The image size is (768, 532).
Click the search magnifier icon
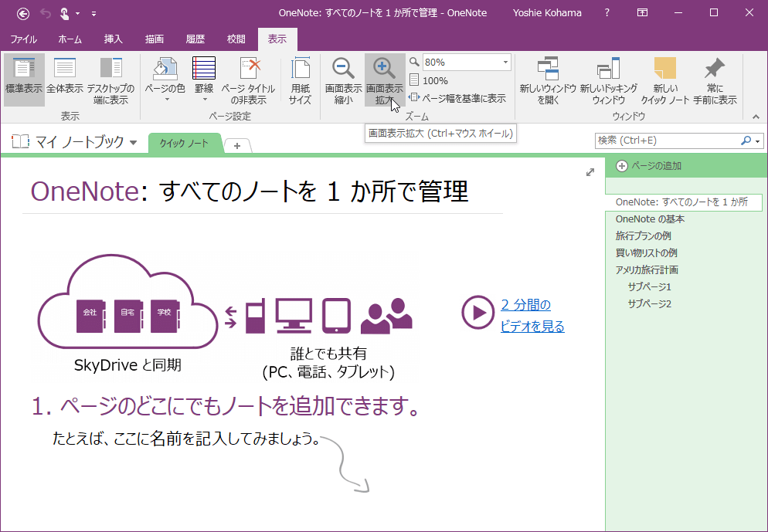point(746,141)
